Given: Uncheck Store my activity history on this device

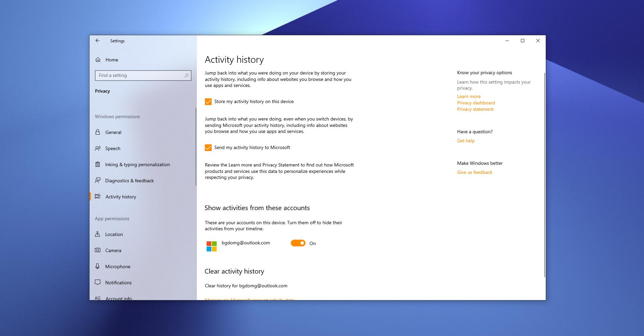Looking at the screenshot, I should coord(208,102).
